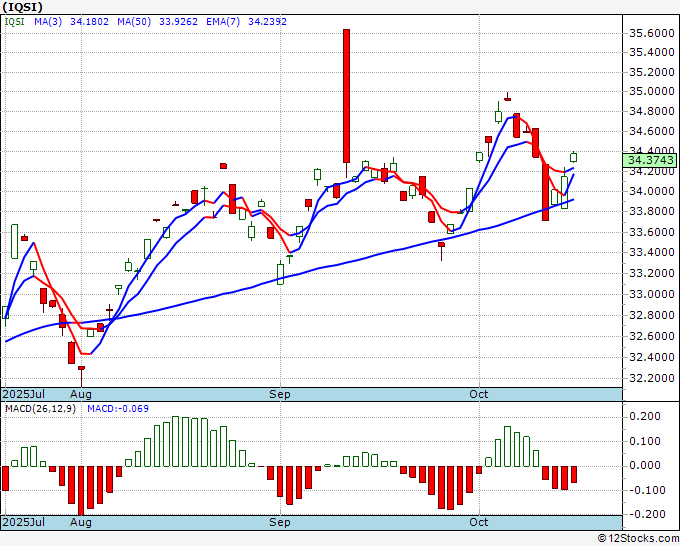Viewport: 680px width, 546px height.
Task: Click the 0.200 MACD axis label
Action: coord(645,416)
